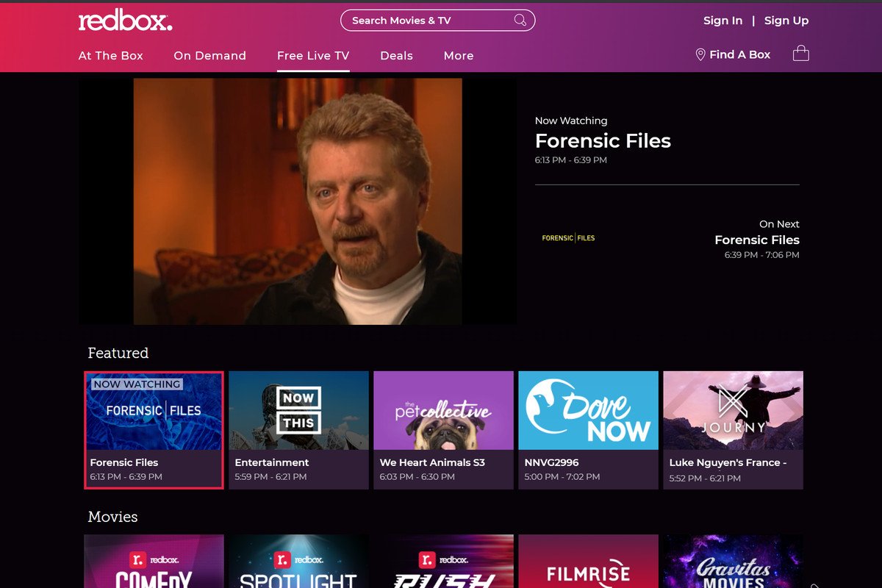Click the Sign Up link
Viewport: 882px width, 588px height.
[x=786, y=21]
